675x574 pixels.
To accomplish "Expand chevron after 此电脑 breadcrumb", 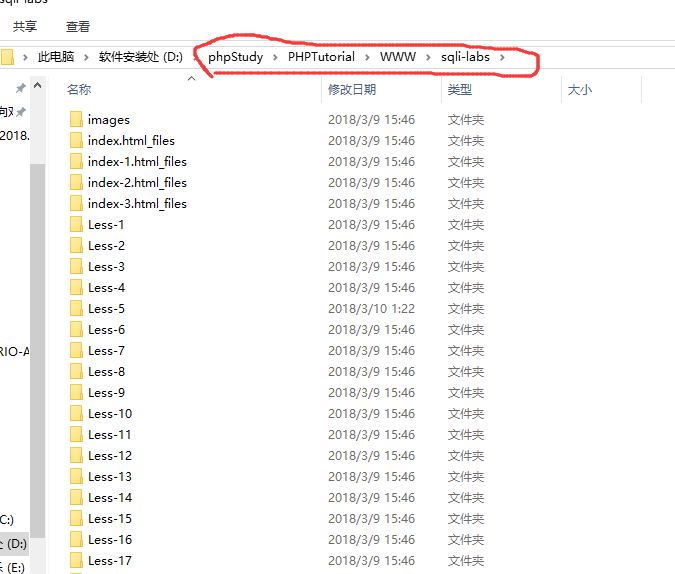I will point(87,57).
